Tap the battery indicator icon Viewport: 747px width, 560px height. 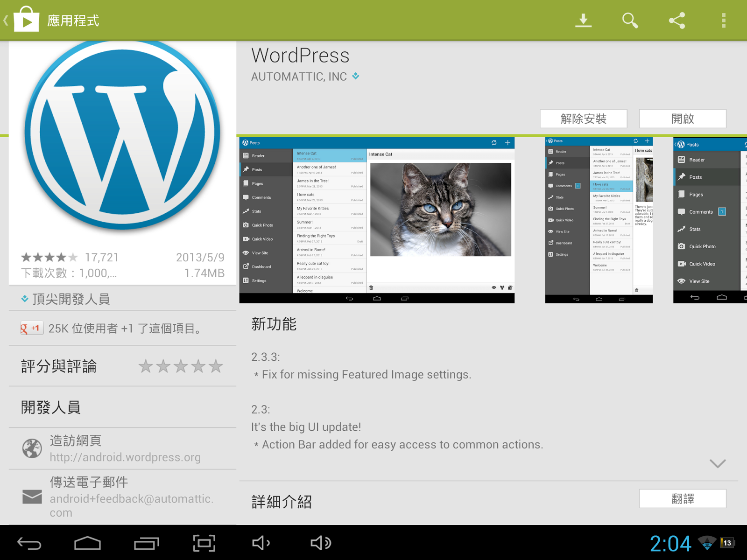point(727,543)
